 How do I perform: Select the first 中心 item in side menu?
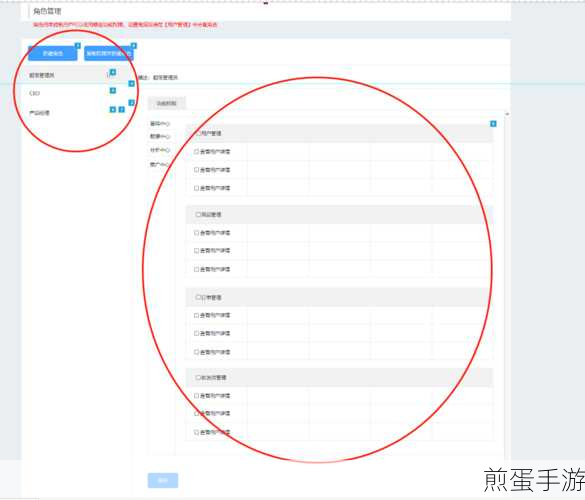[160, 124]
